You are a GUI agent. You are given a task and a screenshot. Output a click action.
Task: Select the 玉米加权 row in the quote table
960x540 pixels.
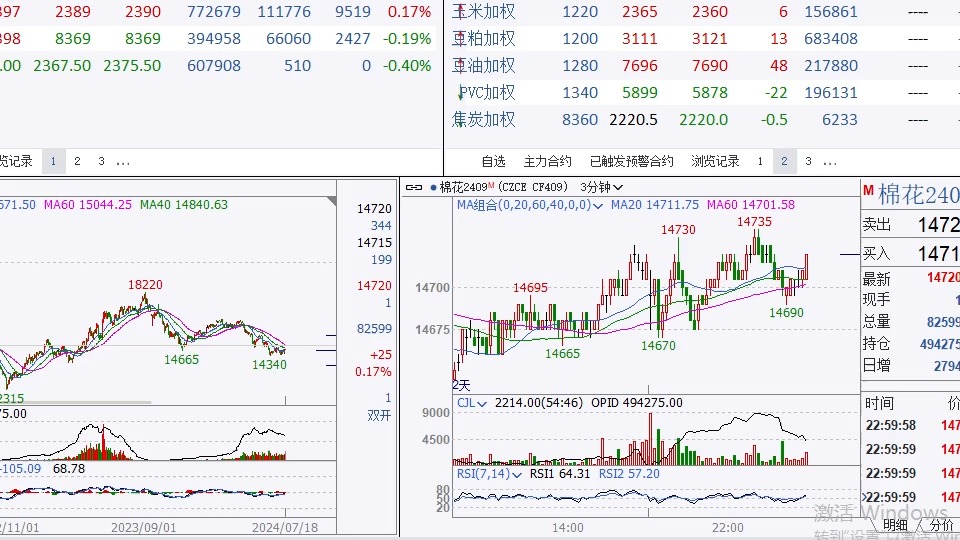(x=485, y=12)
